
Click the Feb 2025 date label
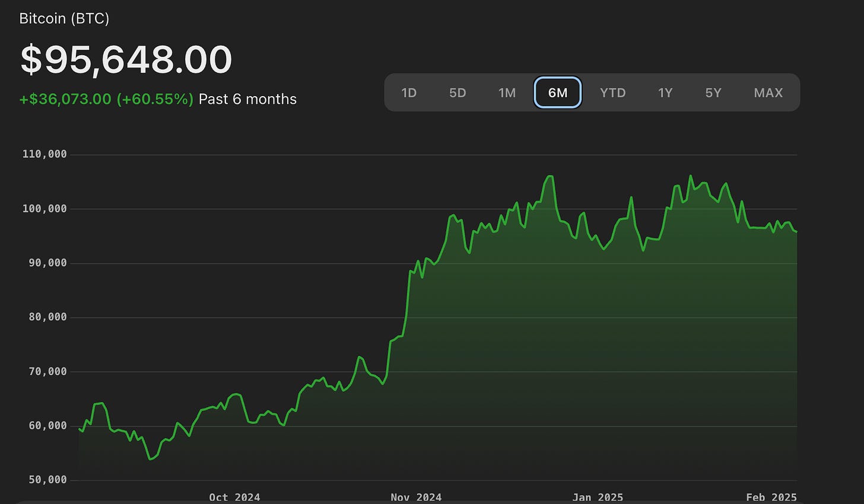pos(771,497)
